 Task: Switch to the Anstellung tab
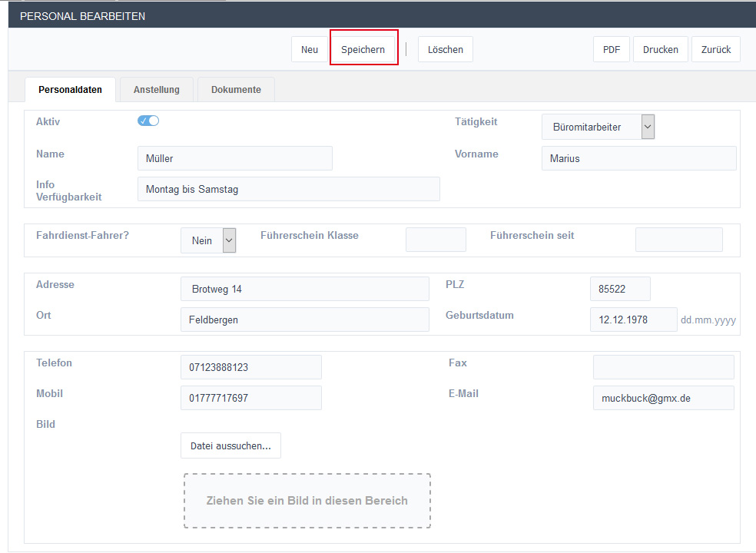tap(157, 90)
